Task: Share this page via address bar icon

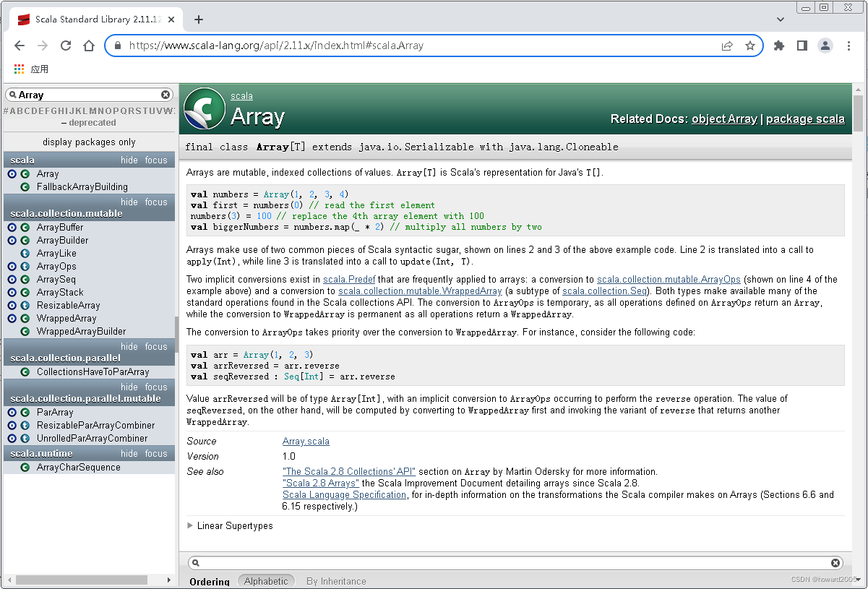Action: pos(727,46)
